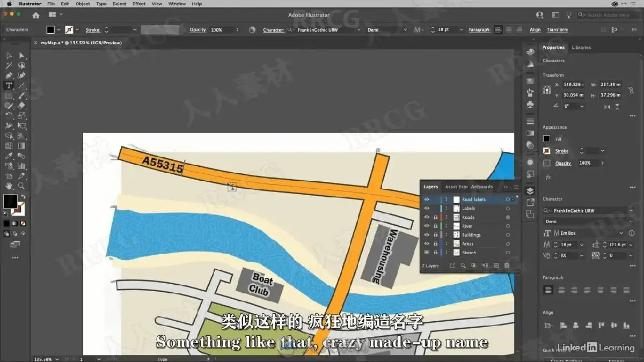Select the Direct Selection tool
The image size is (644, 362).
(x=21, y=56)
